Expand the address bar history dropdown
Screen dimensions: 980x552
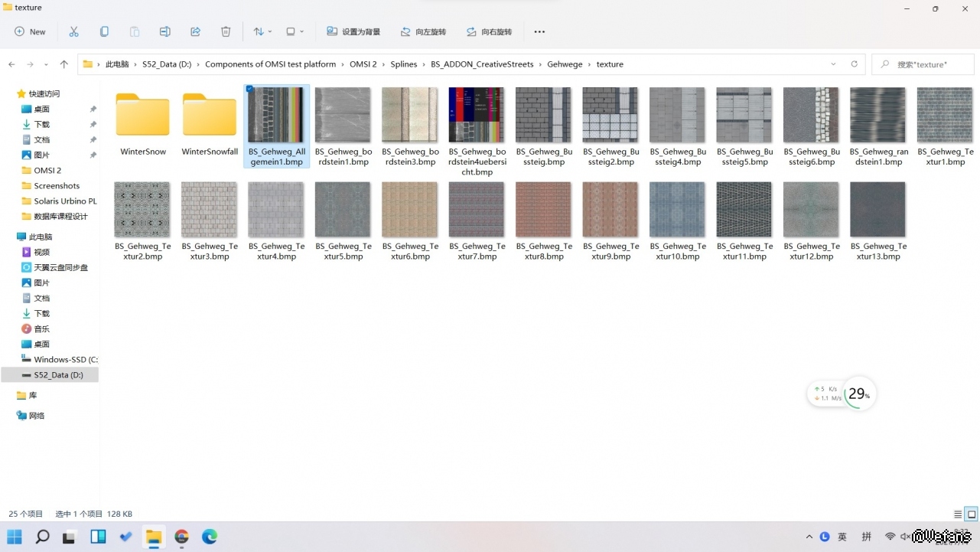[x=833, y=64]
